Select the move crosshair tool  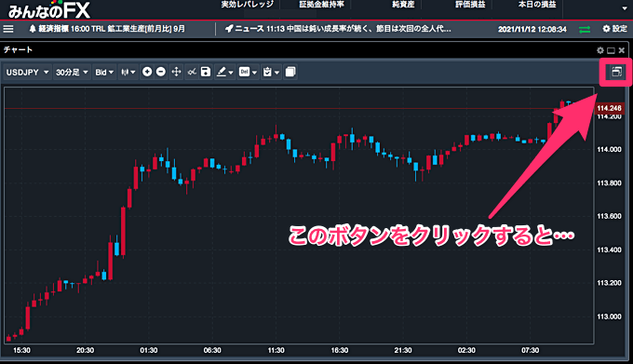pos(177,72)
